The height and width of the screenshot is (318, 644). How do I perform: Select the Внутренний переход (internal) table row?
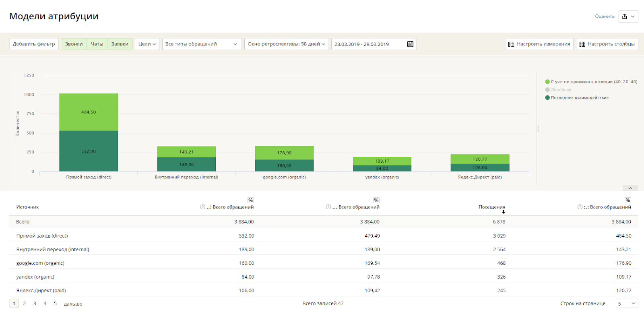click(324, 250)
